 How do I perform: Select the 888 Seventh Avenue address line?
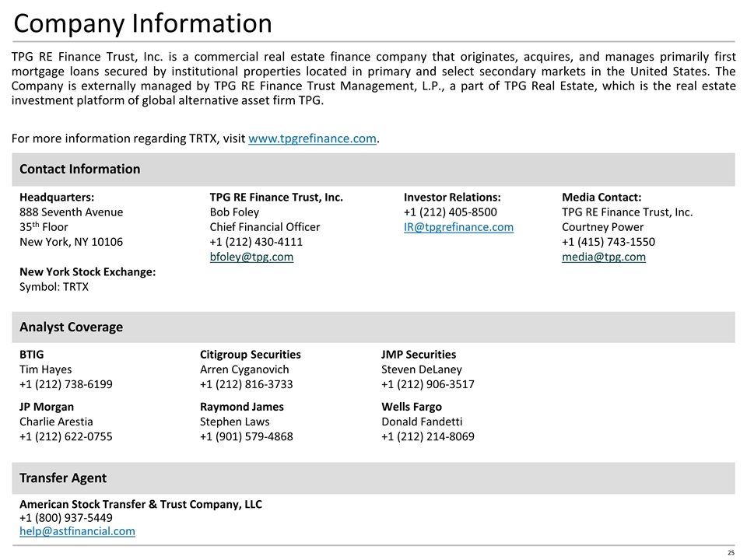[71, 212]
